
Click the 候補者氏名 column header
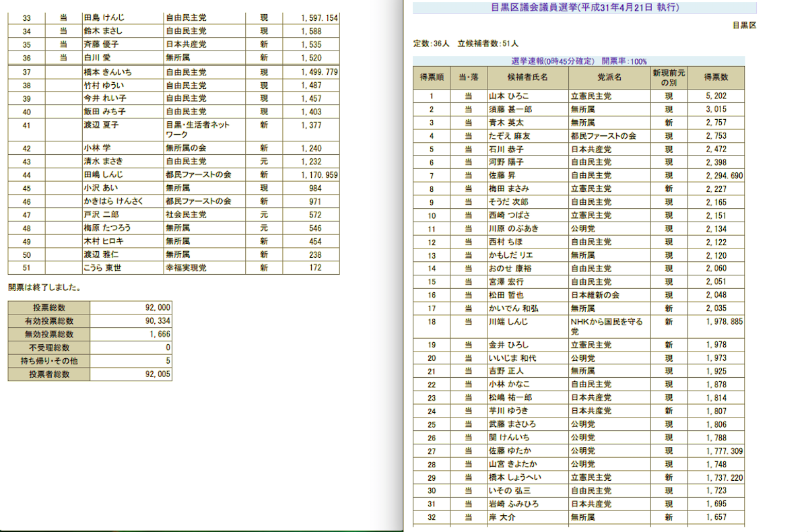[x=528, y=77]
